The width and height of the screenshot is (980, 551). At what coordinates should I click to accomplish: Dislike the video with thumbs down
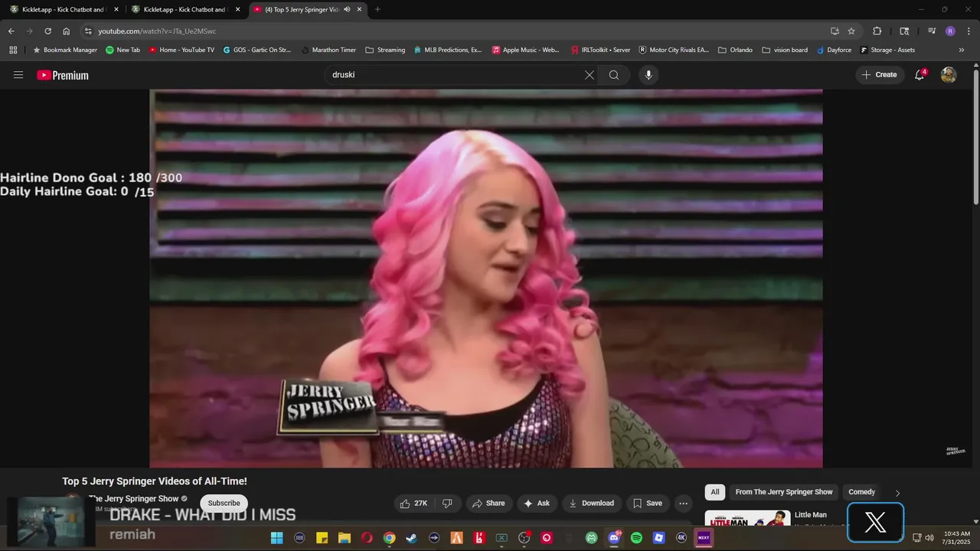[x=447, y=503]
